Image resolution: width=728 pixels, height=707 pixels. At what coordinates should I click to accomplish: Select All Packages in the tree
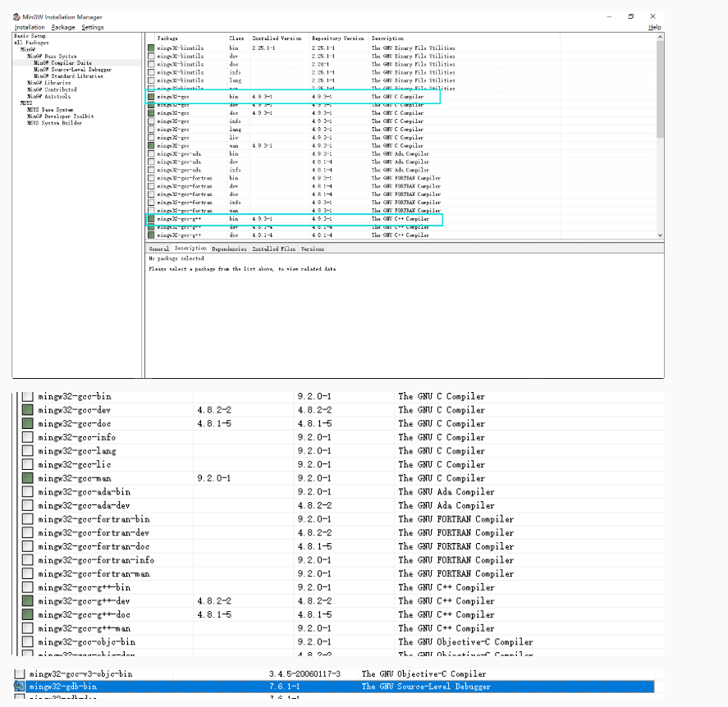click(31, 43)
